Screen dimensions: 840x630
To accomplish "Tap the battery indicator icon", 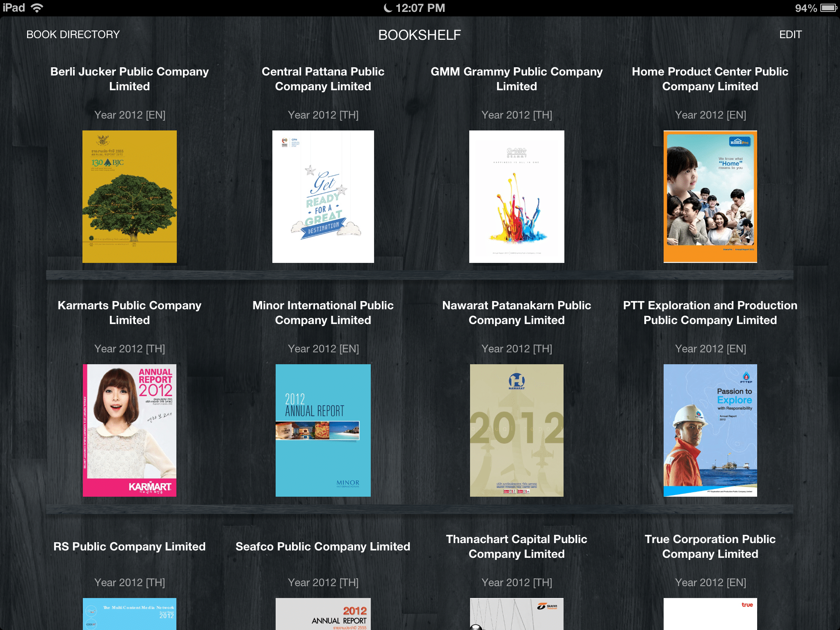I will click(828, 8).
